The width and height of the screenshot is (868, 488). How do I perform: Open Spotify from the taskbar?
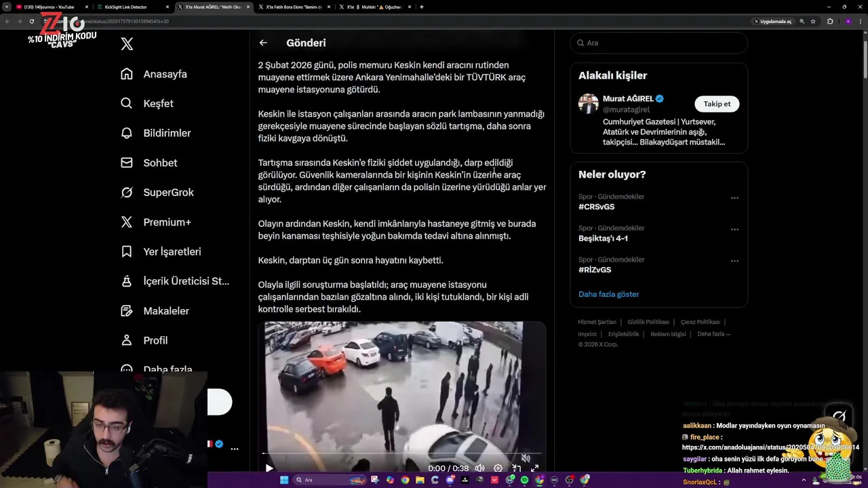point(524,480)
